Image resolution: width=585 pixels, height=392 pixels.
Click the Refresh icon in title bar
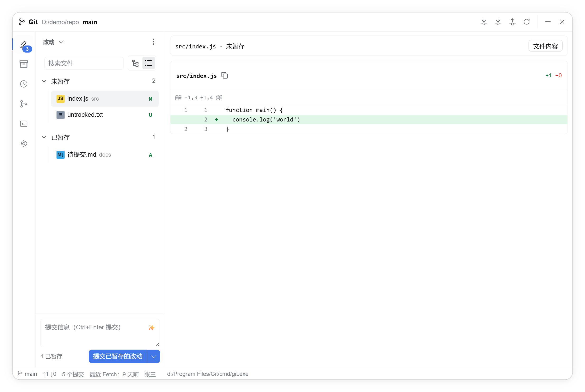coord(527,22)
